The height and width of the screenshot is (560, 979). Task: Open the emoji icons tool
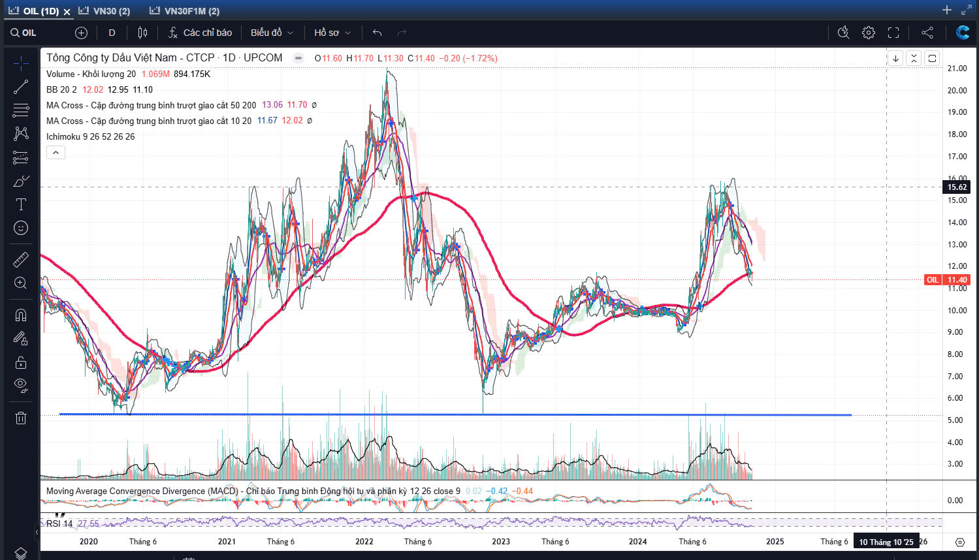tap(21, 228)
